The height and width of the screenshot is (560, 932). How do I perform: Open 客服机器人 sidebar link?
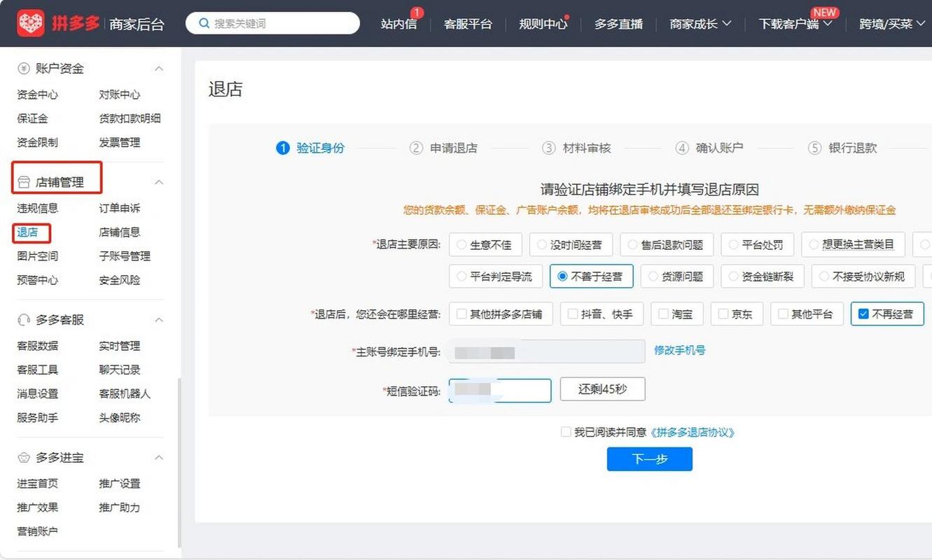(x=125, y=394)
